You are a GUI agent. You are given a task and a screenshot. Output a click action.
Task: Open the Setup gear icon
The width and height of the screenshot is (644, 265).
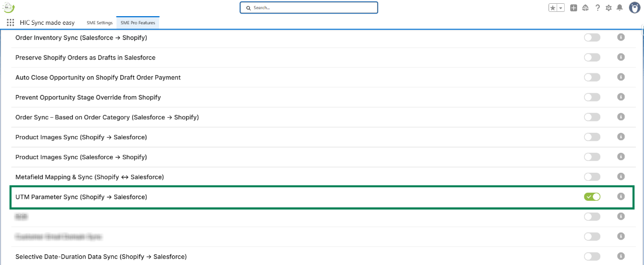click(x=609, y=8)
